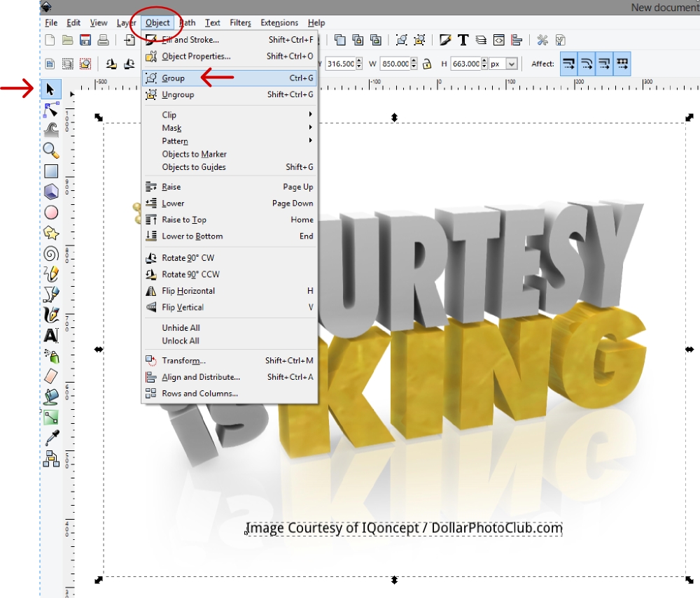
Task: Toggle fourth Affect button (move patterns)
Action: pyautogui.click(x=622, y=64)
